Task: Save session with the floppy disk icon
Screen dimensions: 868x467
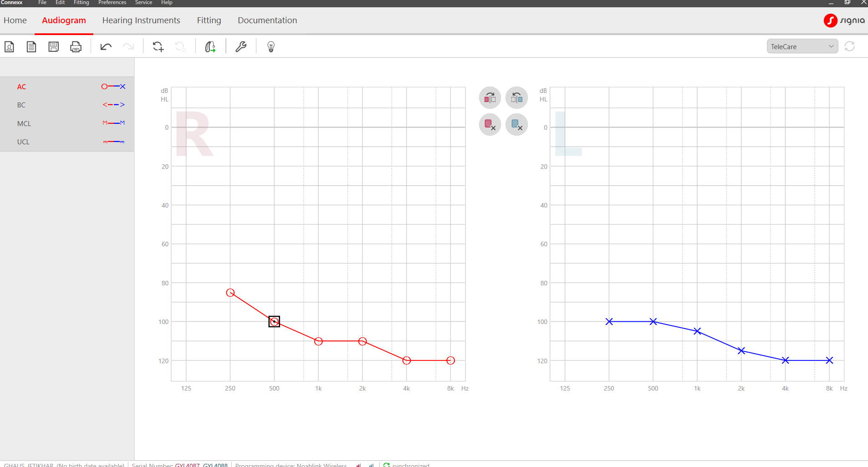Action: (x=54, y=47)
